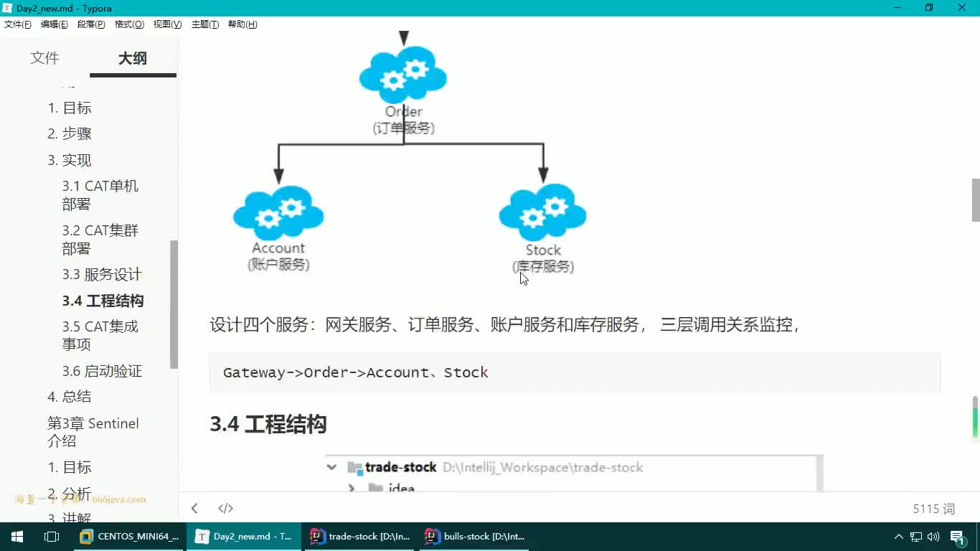The width and height of the screenshot is (980, 551).
Task: Click the Stock (库存服务) label
Action: (x=543, y=258)
